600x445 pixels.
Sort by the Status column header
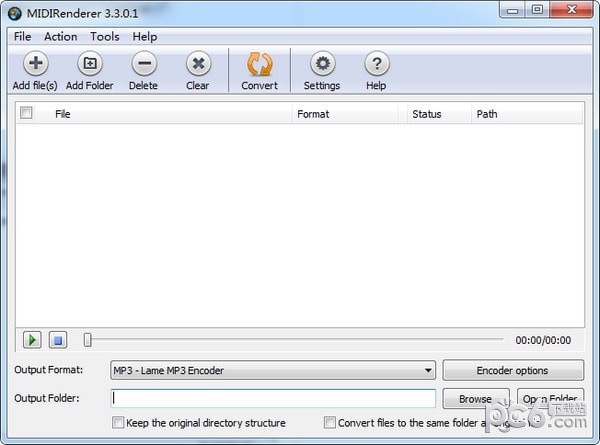point(439,114)
